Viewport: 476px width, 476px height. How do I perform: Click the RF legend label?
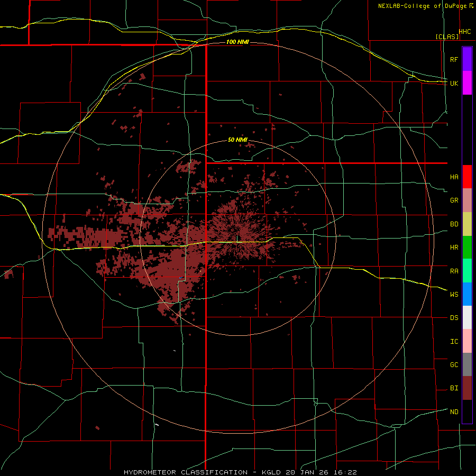click(x=454, y=59)
